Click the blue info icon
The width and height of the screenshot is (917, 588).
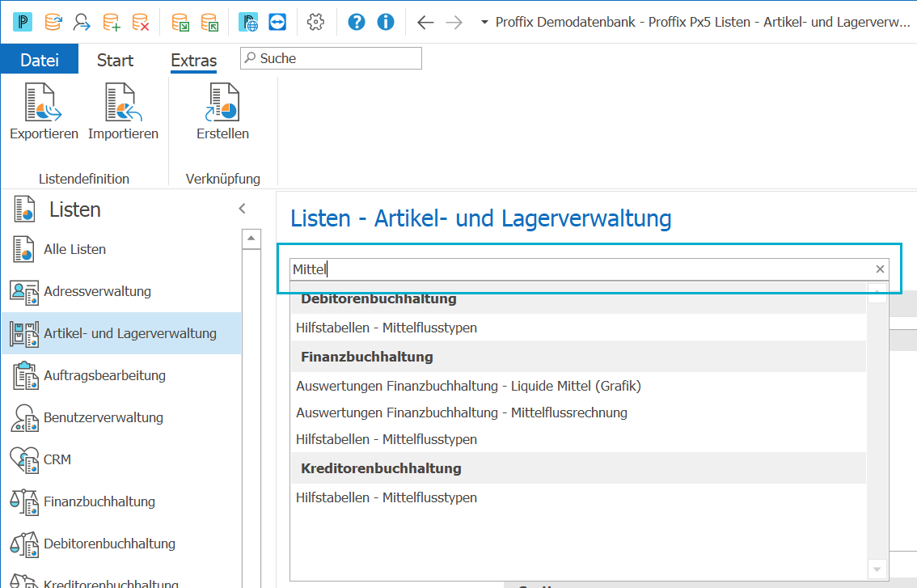pyautogui.click(x=386, y=22)
